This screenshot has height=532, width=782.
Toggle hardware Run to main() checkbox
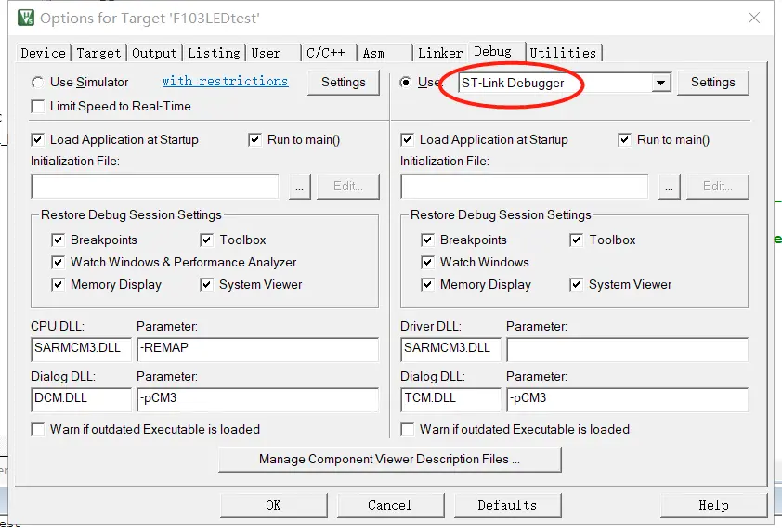pyautogui.click(x=624, y=139)
